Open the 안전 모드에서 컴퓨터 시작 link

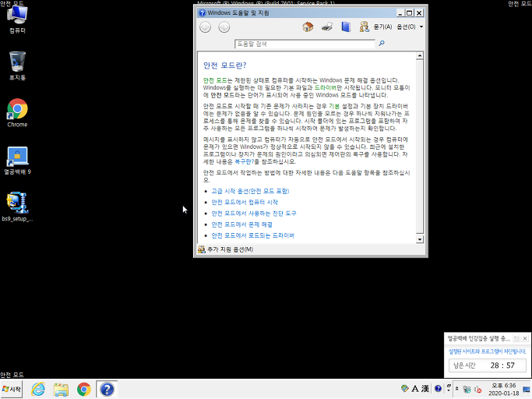click(x=245, y=203)
